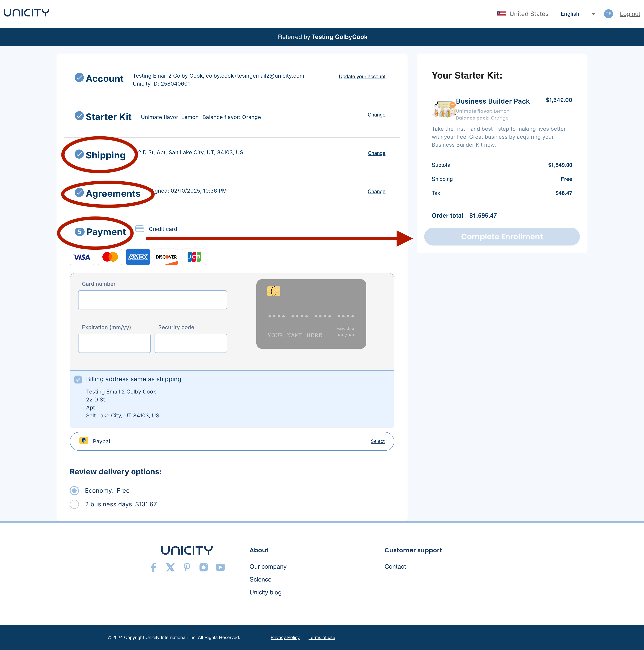Screen dimensions: 644x650
Task: Open Unicity's Instagram icon
Action: (203, 567)
